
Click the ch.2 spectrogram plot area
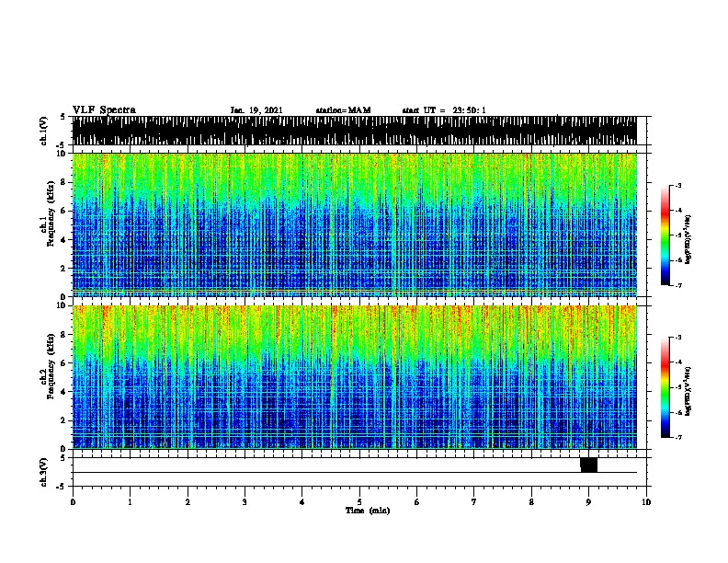point(354,377)
